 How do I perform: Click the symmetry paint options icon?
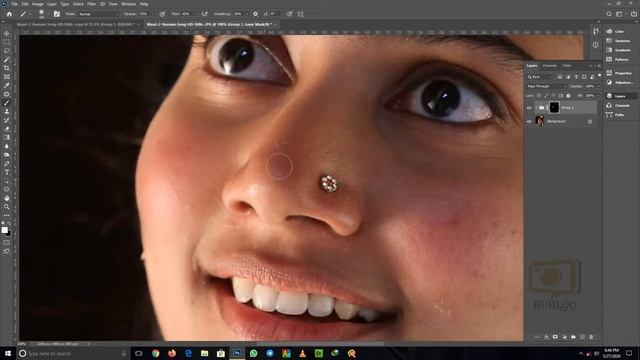tap(300, 14)
